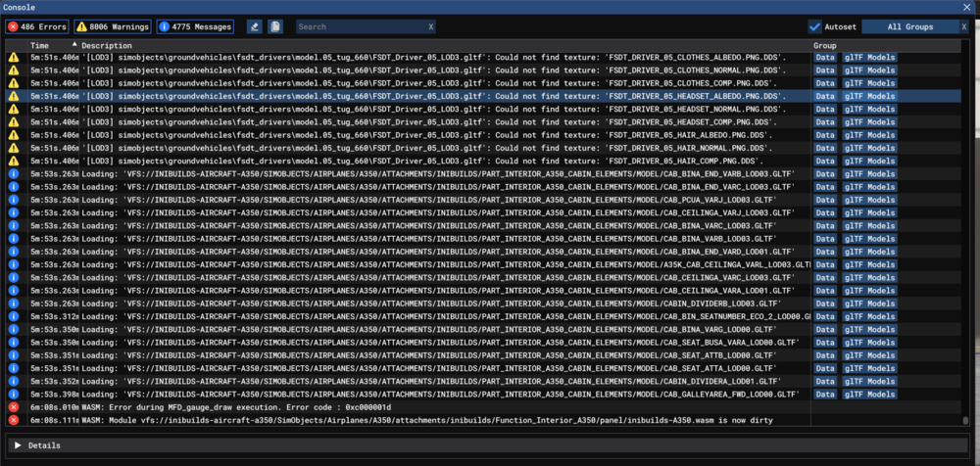Toggle the 4775 Messages filter
Screen dimensions: 980x466
point(195,27)
